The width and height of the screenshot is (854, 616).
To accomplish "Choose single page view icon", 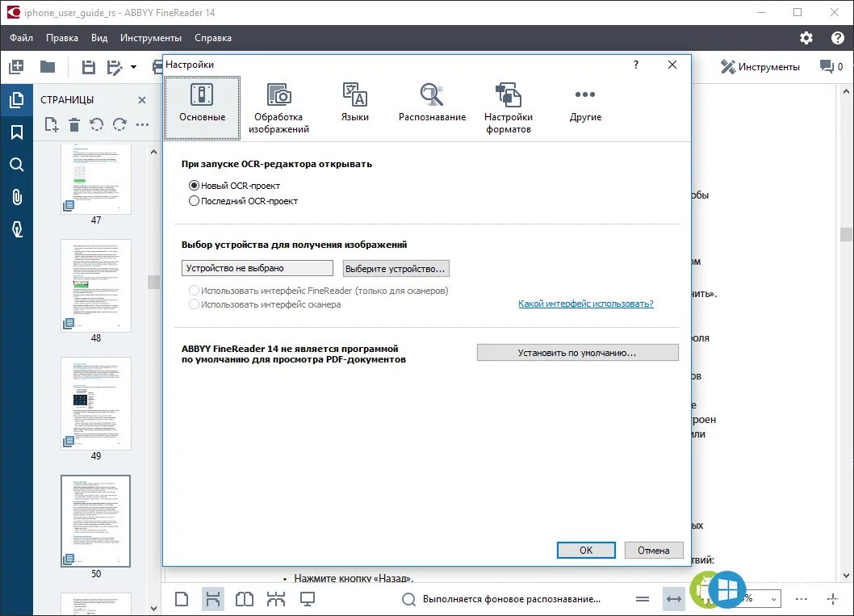I will (182, 599).
